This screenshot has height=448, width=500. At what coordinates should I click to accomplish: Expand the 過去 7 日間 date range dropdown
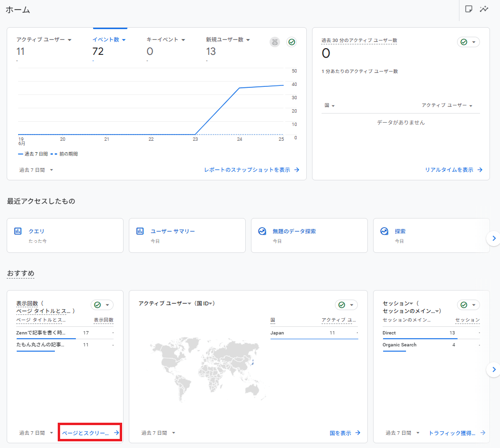(x=33, y=170)
